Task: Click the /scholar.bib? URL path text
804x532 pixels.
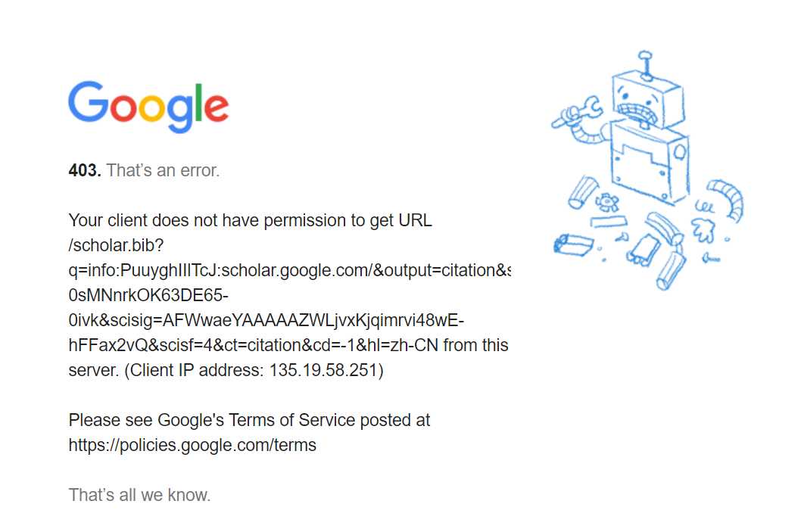Action: 116,245
